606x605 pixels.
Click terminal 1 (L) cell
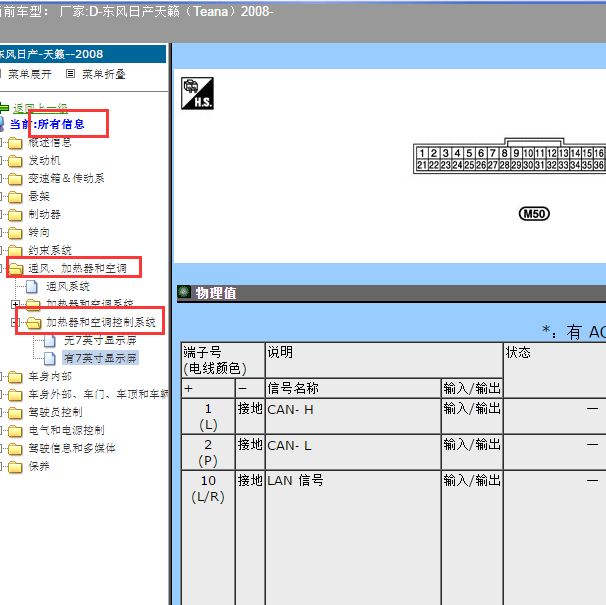[208, 416]
